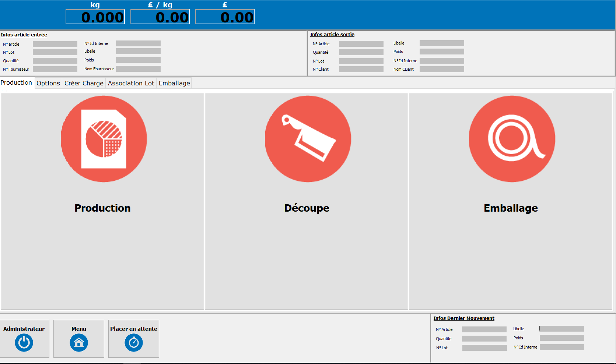Click the Placer en attente timer icon
Image resolution: width=616 pixels, height=364 pixels.
click(134, 343)
